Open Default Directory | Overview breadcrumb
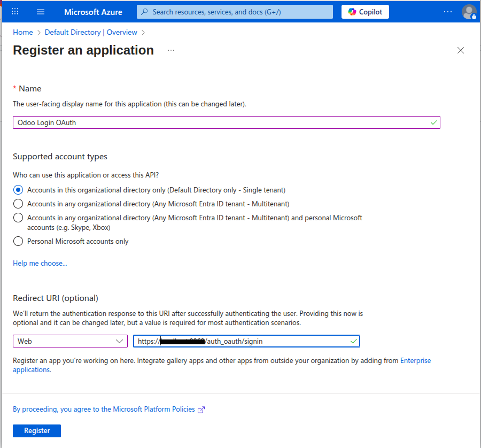This screenshot has height=448, width=481. coord(91,32)
